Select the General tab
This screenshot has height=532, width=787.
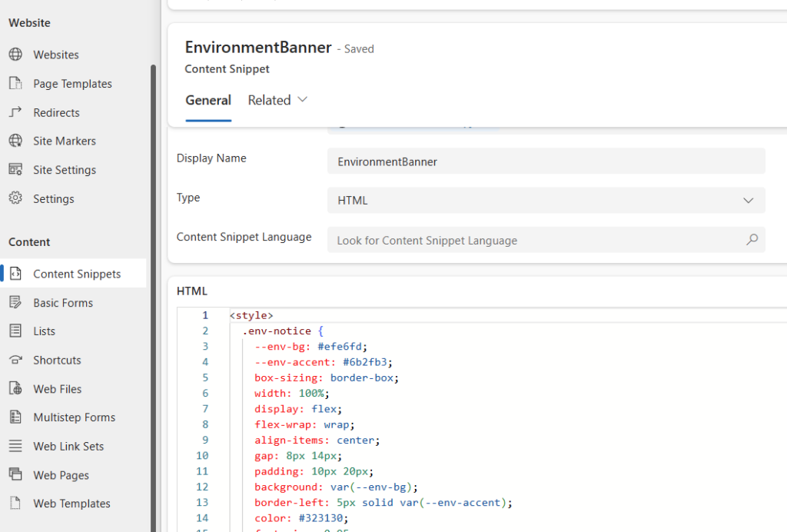coord(208,101)
